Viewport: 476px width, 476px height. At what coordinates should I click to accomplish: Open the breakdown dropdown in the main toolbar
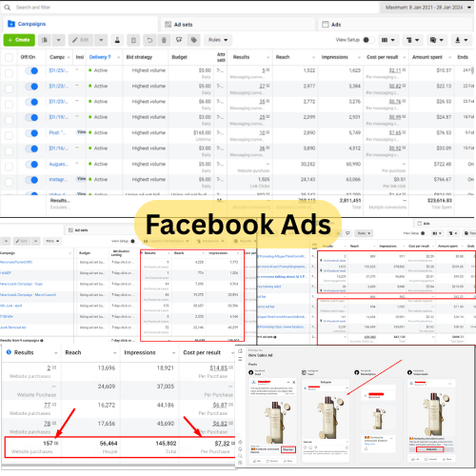coord(412,40)
